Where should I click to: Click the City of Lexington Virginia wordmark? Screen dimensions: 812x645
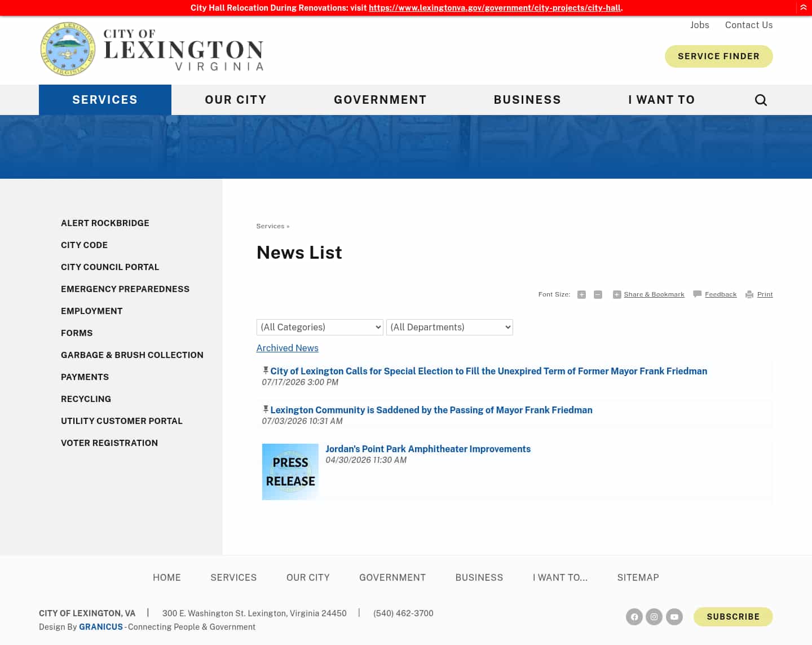[183, 50]
